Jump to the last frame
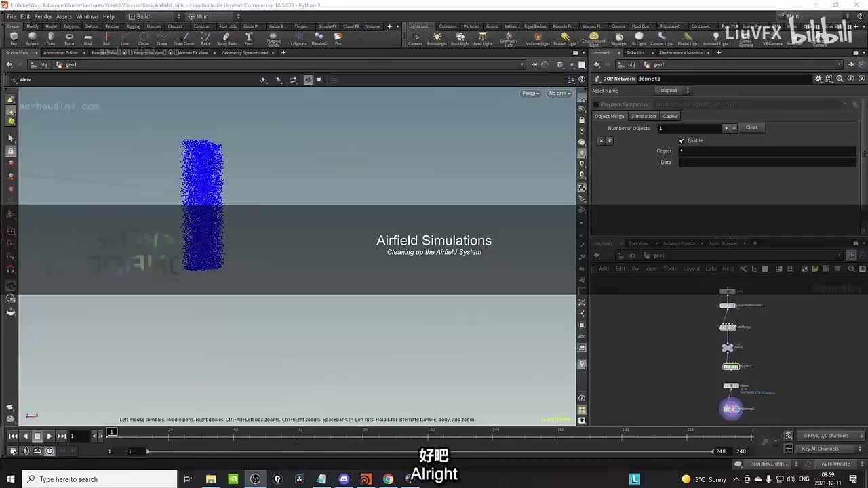Image resolution: width=868 pixels, height=488 pixels. pos(62,436)
